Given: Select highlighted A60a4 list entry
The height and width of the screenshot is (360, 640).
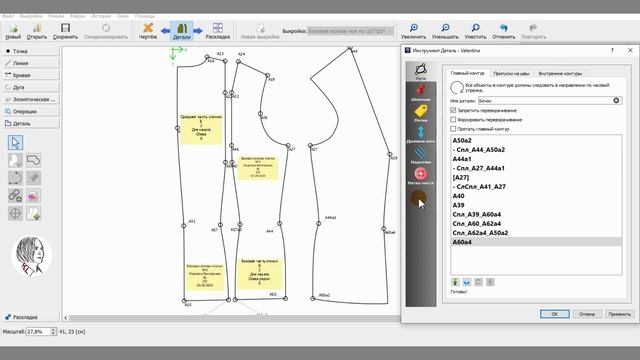Looking at the screenshot, I should coord(536,242).
